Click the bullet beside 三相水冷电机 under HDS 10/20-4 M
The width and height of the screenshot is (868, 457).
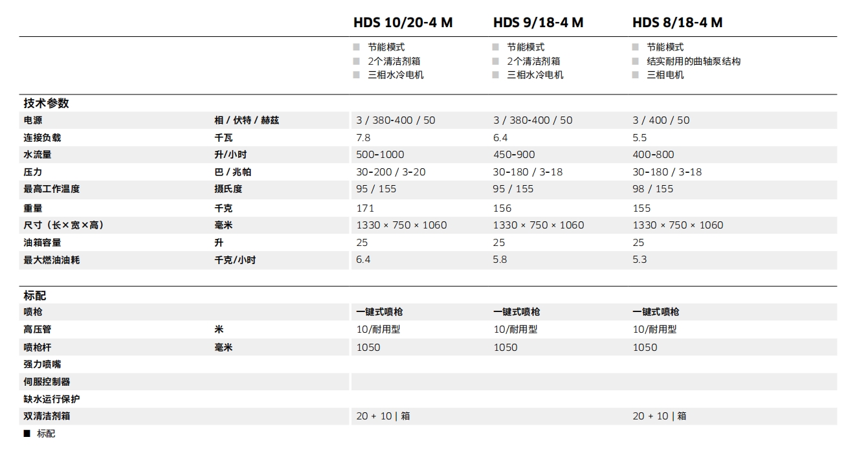tap(356, 75)
